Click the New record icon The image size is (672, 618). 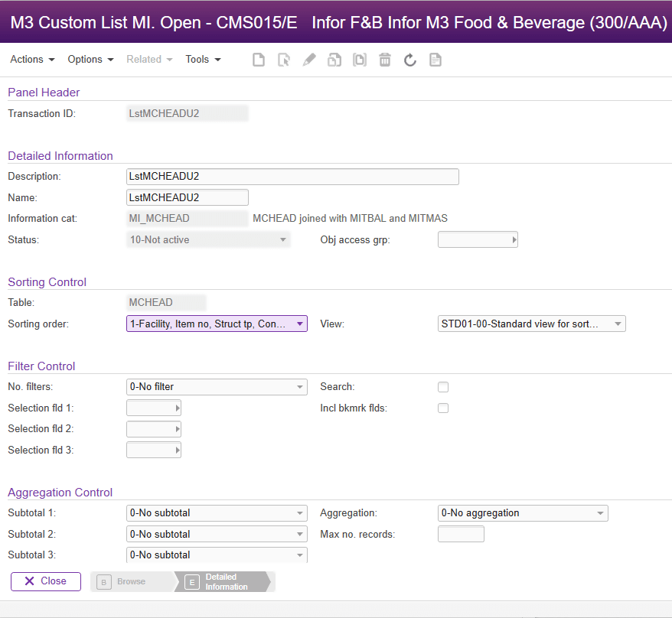click(x=258, y=59)
